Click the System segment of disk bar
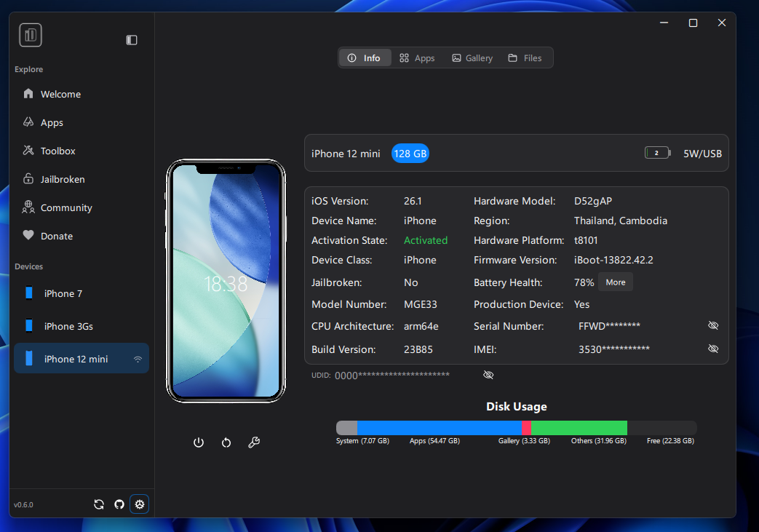Viewport: 759px width, 532px height. point(346,428)
